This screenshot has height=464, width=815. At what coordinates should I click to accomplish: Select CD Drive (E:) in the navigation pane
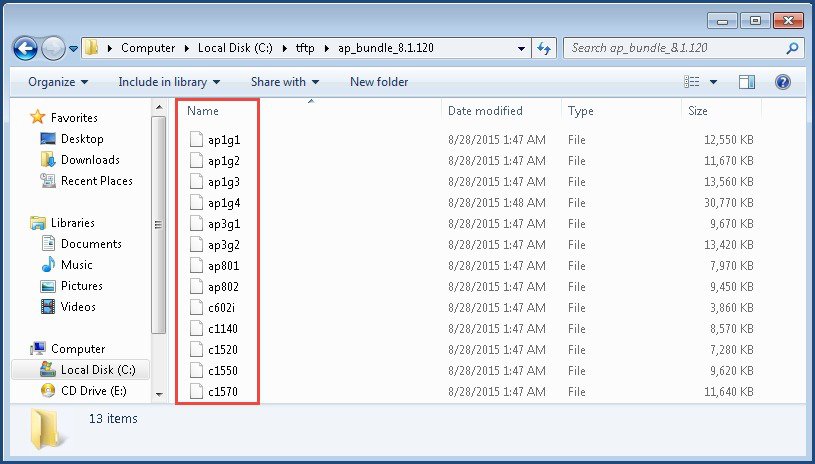point(94,391)
